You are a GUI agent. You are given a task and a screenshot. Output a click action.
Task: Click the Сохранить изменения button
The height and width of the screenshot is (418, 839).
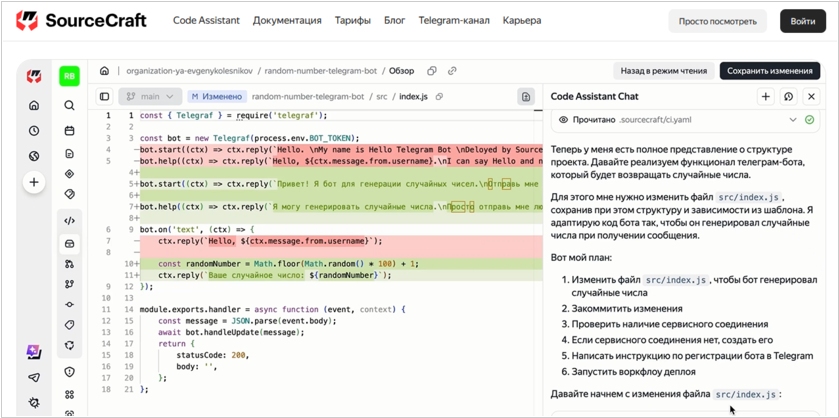coord(769,71)
